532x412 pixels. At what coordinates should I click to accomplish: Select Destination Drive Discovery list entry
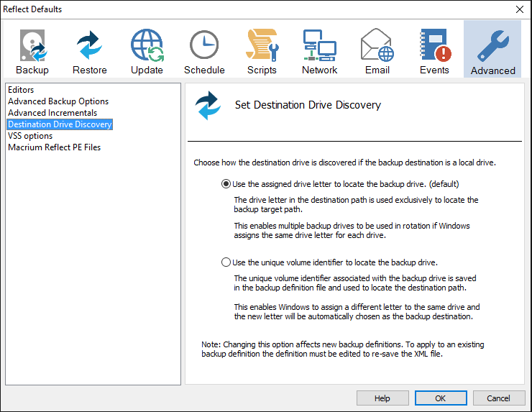(x=60, y=124)
